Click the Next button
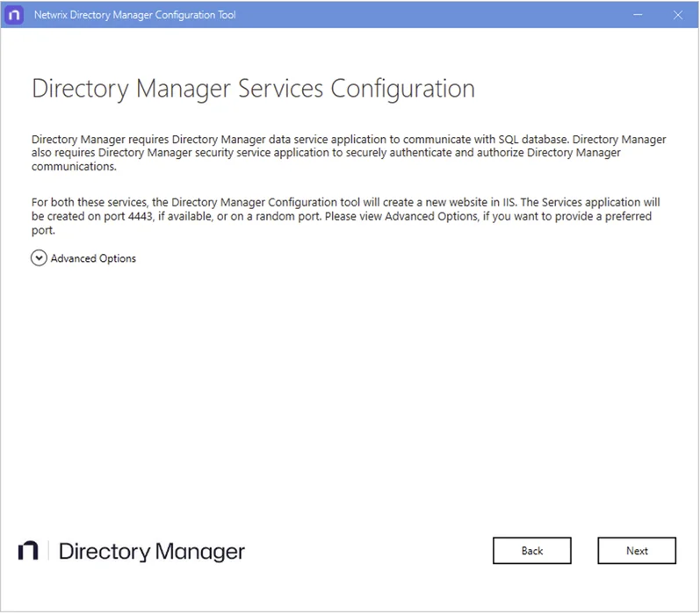 637,551
